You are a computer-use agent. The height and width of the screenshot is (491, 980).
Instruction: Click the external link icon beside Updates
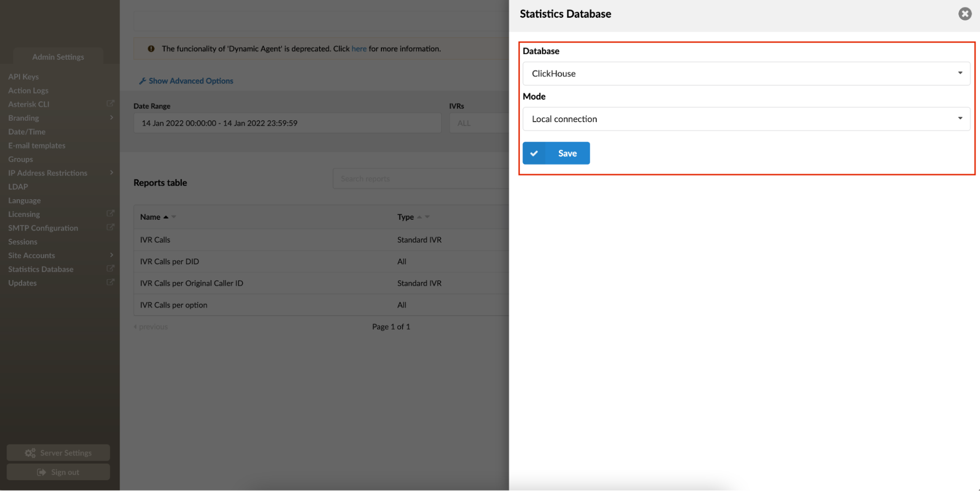tap(110, 282)
